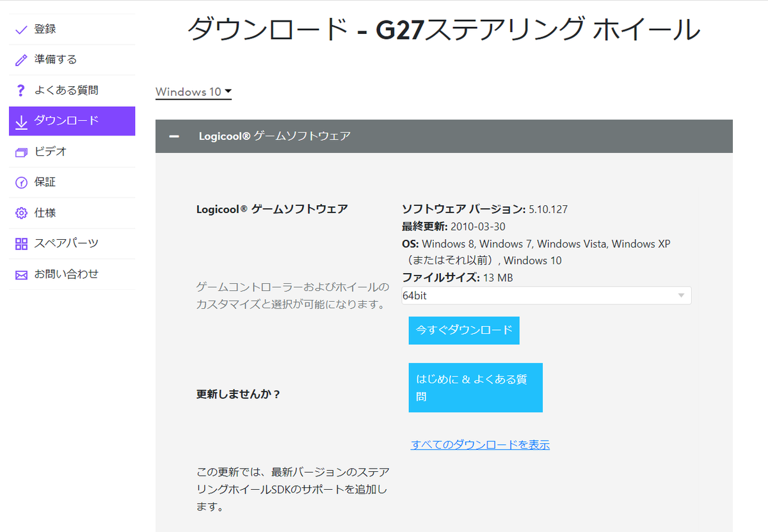
Task: Open the 準備する sidebar item
Action: [x=72, y=60]
